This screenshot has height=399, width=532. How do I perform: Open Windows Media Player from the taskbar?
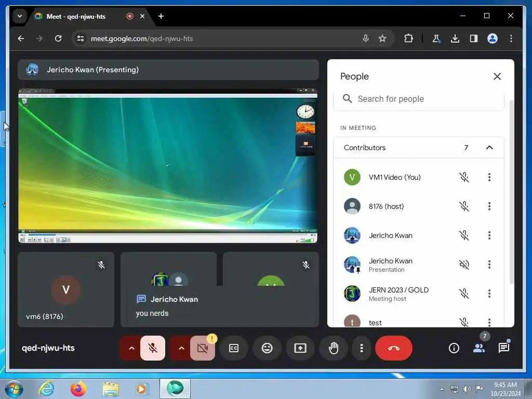click(142, 389)
